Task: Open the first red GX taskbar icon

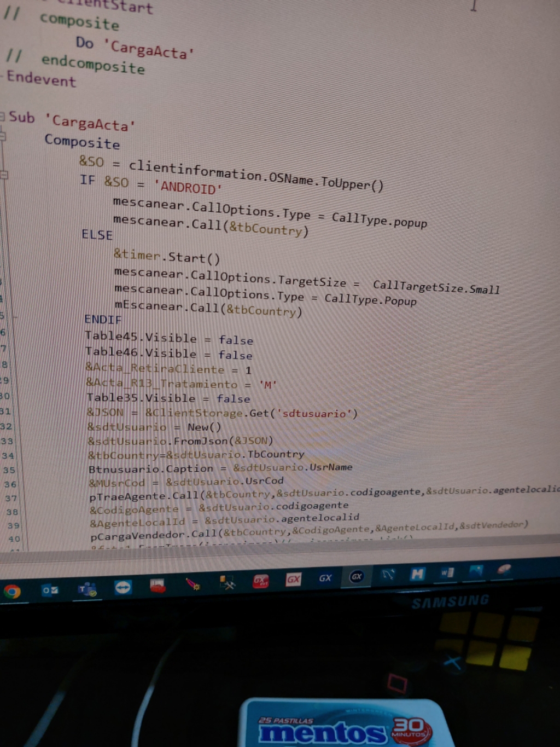Action: coord(261,581)
